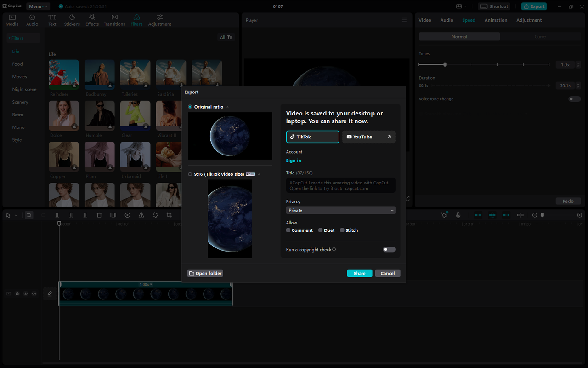
Task: Select the Dolce filter thumbnail
Action: pyautogui.click(x=63, y=115)
